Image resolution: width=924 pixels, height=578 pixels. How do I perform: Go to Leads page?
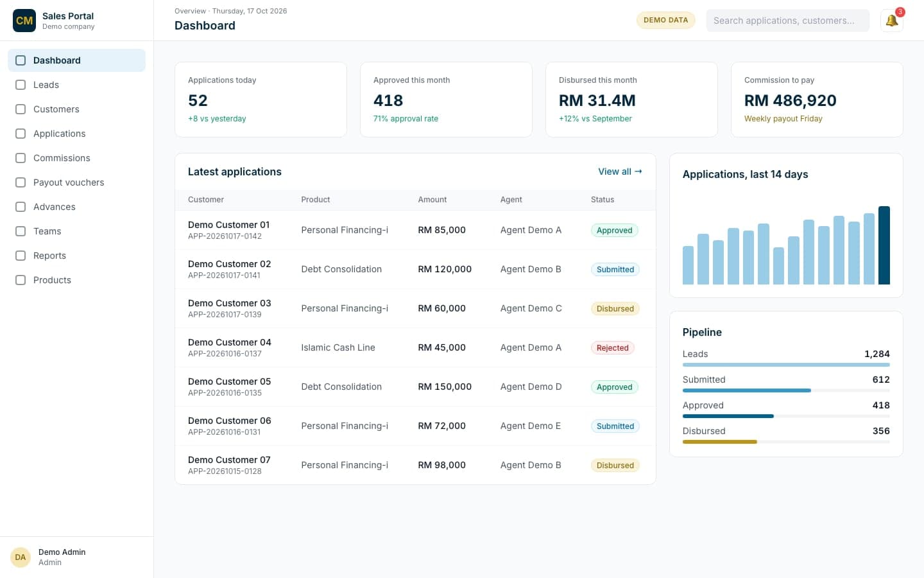(x=76, y=85)
